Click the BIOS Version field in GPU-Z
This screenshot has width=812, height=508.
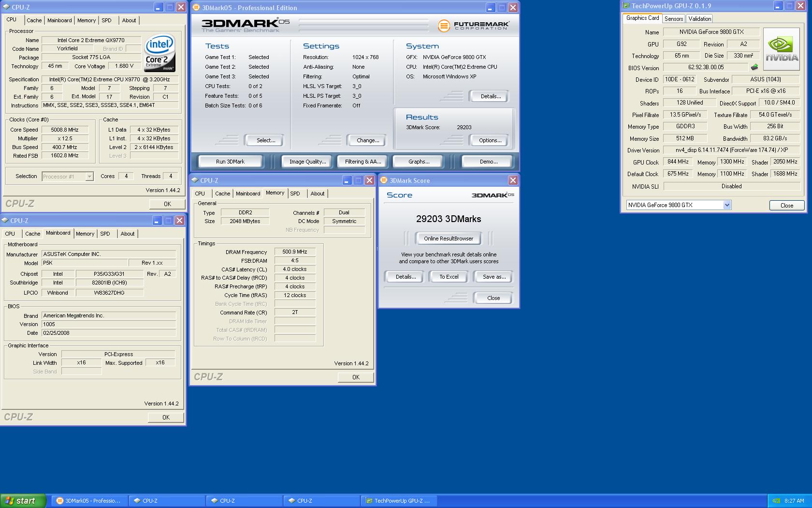pos(706,67)
